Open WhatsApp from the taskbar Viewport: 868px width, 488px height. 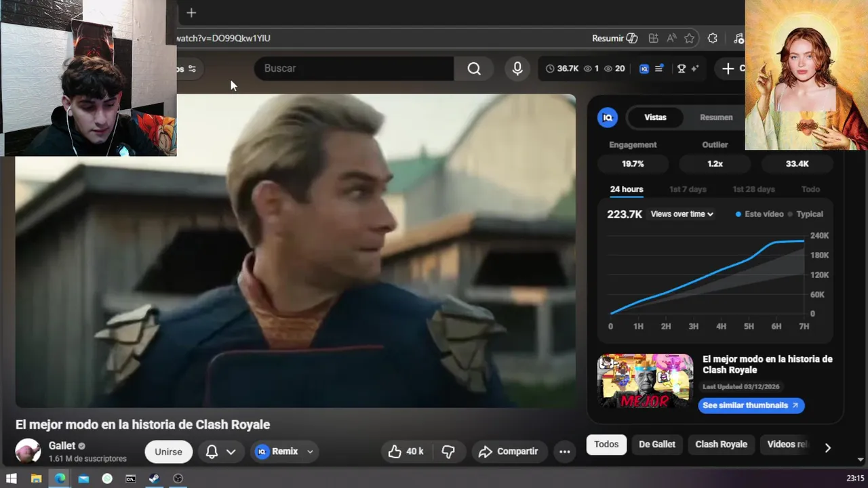tap(107, 479)
